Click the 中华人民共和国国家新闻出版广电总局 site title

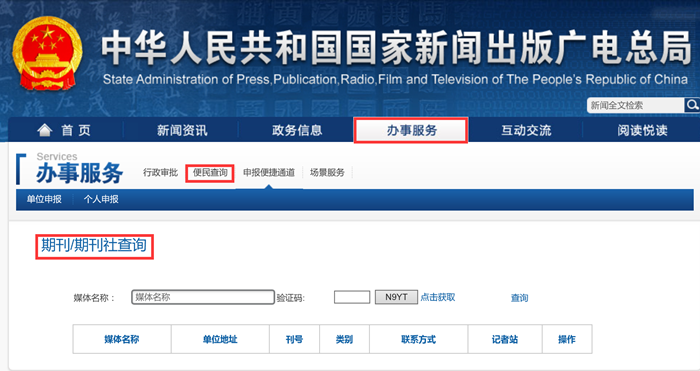pyautogui.click(x=396, y=48)
